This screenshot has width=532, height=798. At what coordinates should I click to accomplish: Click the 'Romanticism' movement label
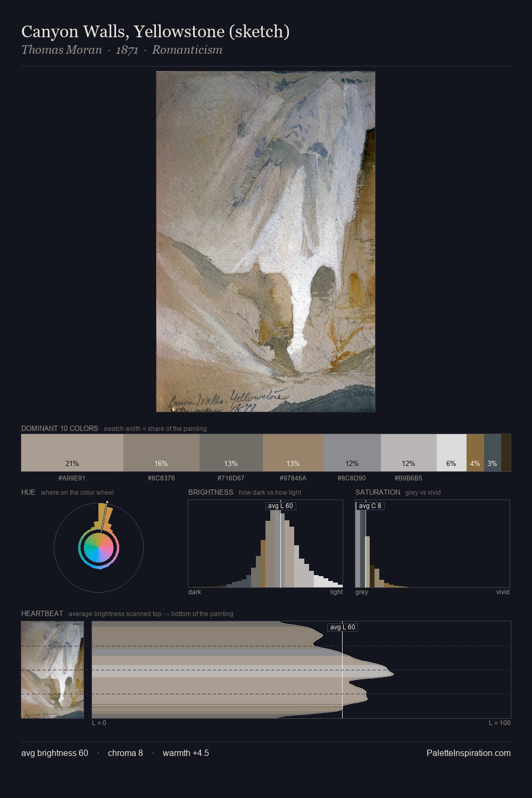pos(187,50)
